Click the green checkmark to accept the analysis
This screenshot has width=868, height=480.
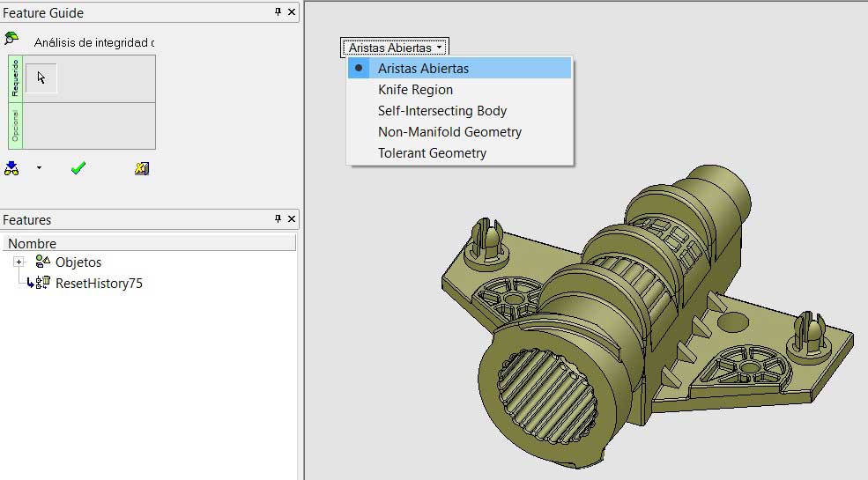point(78,168)
